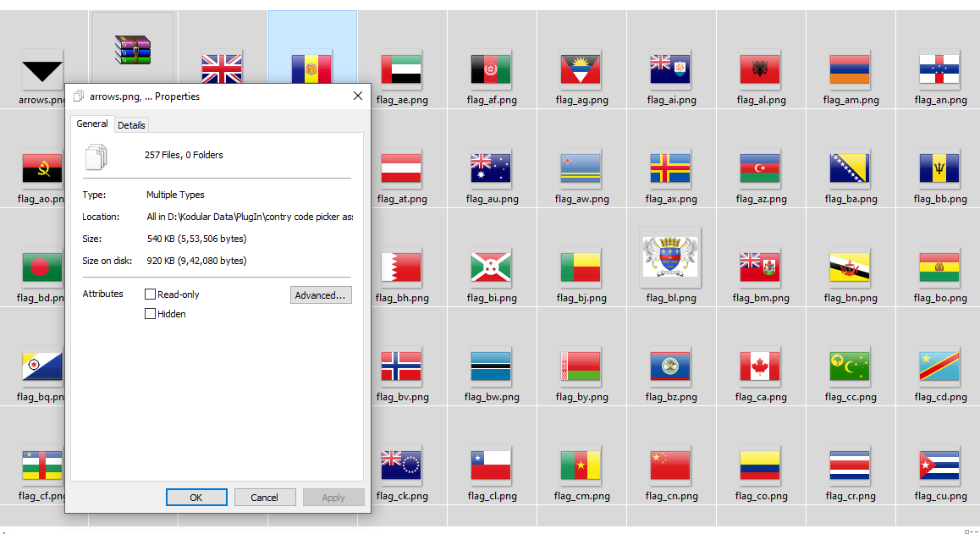Viewport: 980px width, 534px height.
Task: Cancel the Properties dialog
Action: pos(265,497)
